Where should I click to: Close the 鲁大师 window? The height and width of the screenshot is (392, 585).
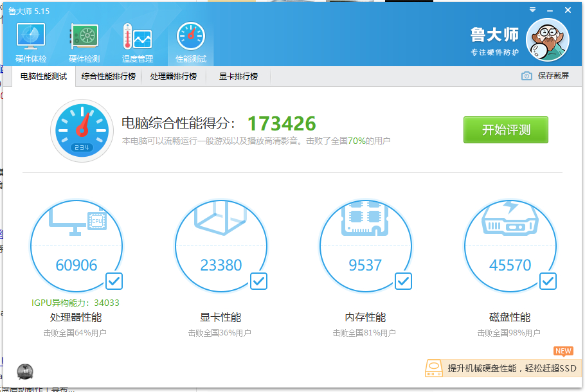click(x=568, y=10)
